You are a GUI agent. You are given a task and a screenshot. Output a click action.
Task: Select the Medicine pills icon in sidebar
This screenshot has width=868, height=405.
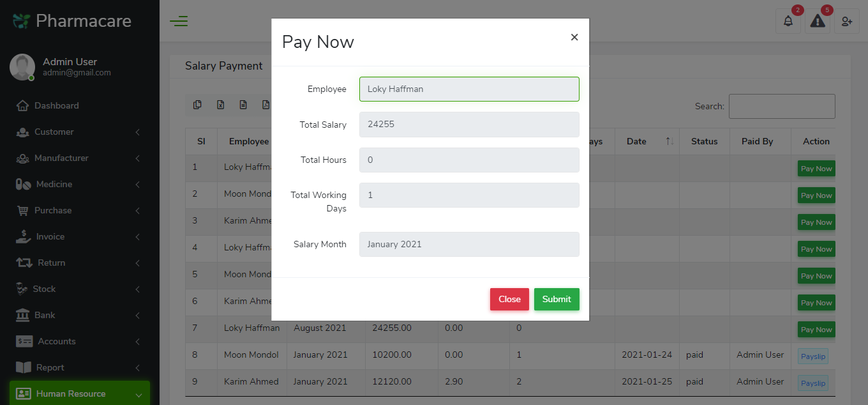click(x=23, y=184)
